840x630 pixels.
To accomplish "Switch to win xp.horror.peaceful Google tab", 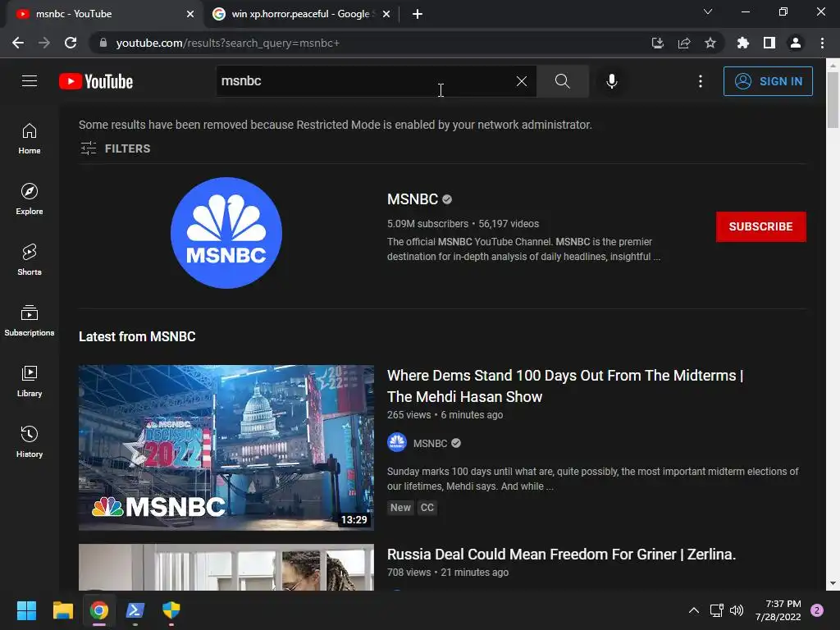I will tap(300, 14).
